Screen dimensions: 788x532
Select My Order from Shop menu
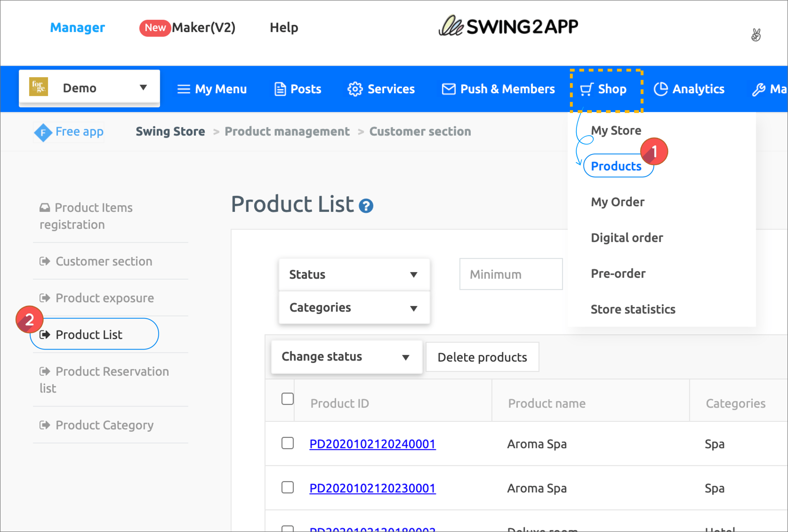point(617,202)
